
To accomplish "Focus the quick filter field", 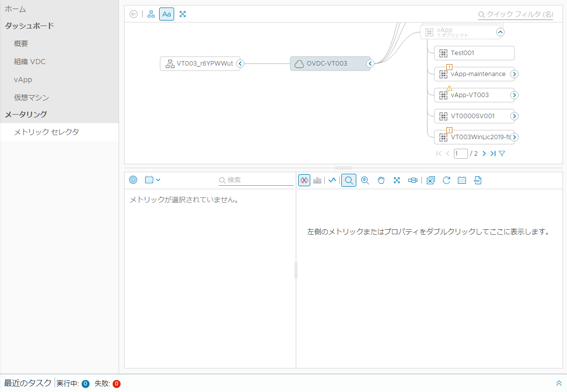I will pyautogui.click(x=515, y=15).
